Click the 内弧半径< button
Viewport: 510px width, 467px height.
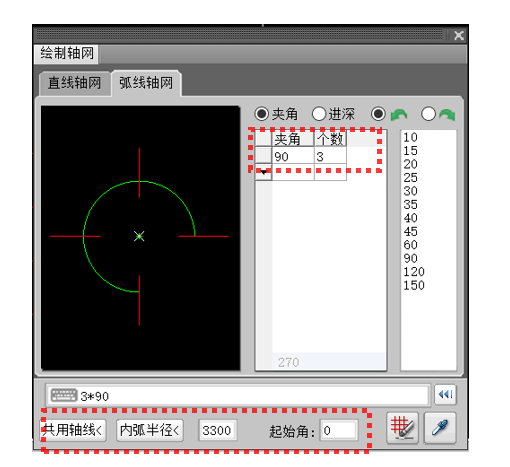[150, 430]
